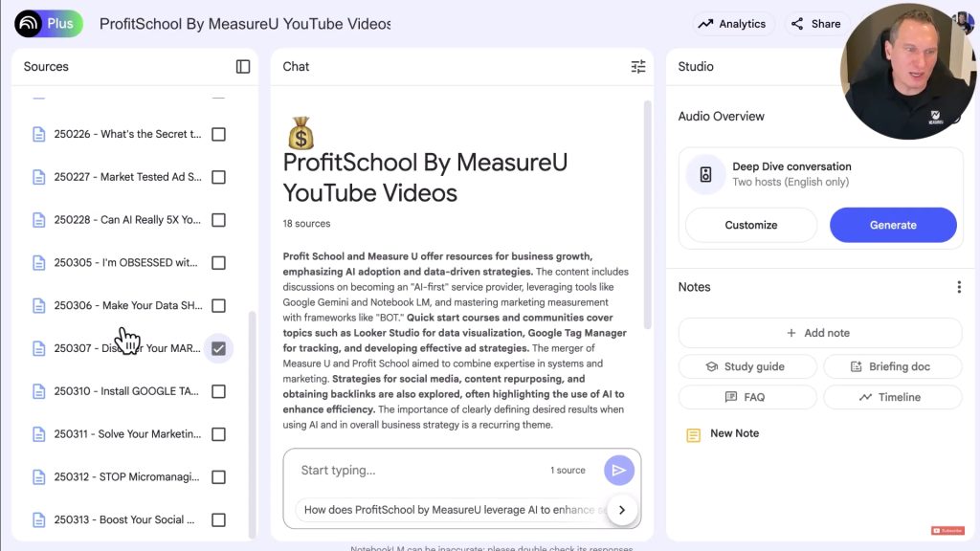Click the document icon for source 250312
Viewport: 980px width, 551px height.
[38, 477]
